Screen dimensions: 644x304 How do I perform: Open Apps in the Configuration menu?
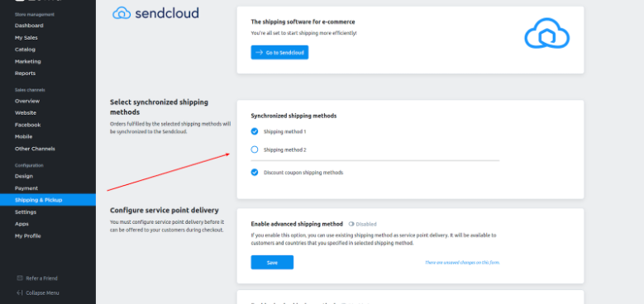21,224
